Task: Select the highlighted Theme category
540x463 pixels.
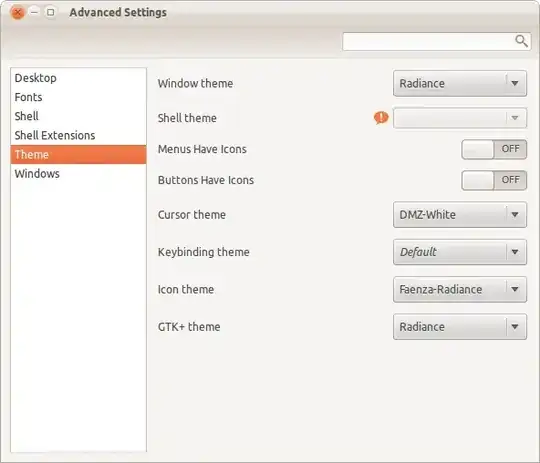Action: pyautogui.click(x=78, y=154)
